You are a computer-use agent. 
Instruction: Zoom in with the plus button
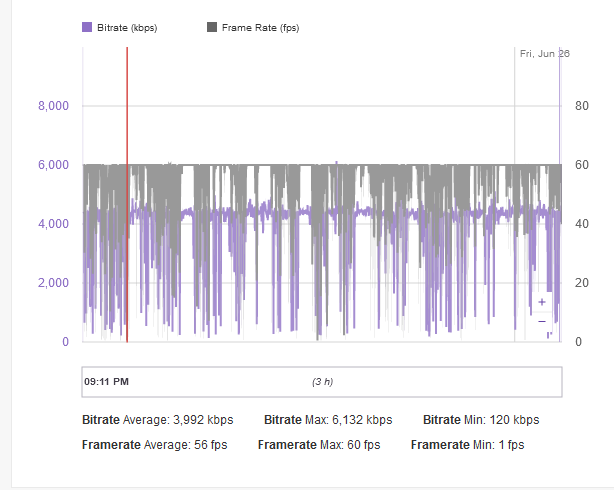pos(541,301)
